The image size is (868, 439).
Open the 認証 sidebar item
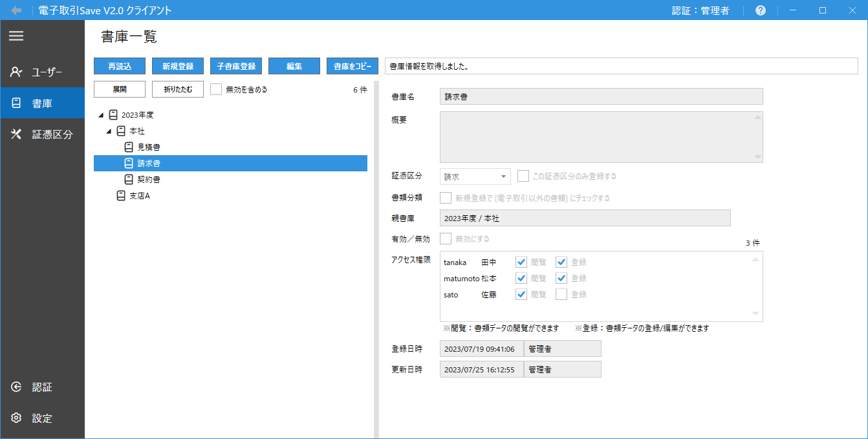coord(42,387)
